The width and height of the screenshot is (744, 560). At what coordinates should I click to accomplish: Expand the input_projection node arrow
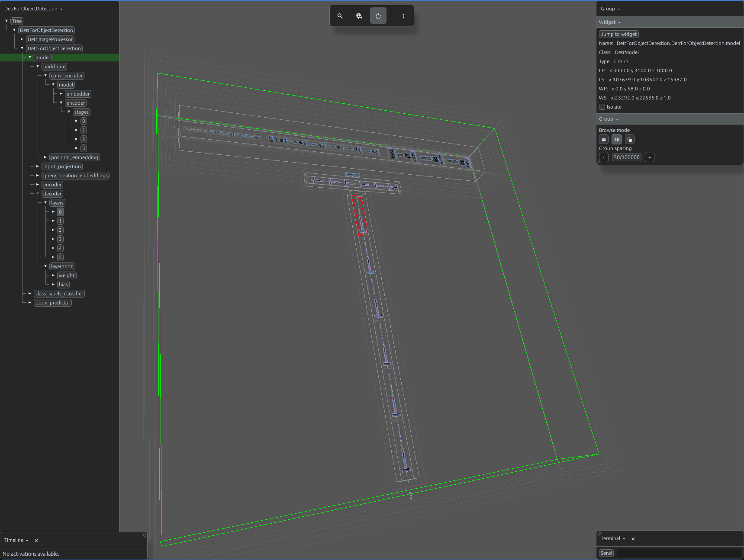38,166
